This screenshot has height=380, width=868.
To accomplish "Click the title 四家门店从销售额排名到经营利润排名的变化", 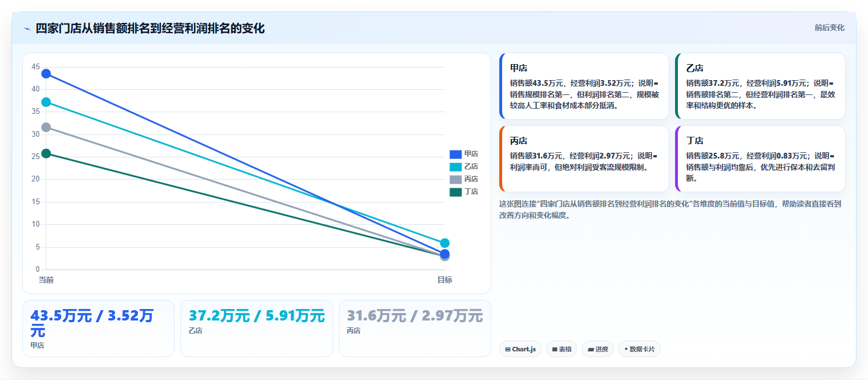I will pyautogui.click(x=150, y=29).
